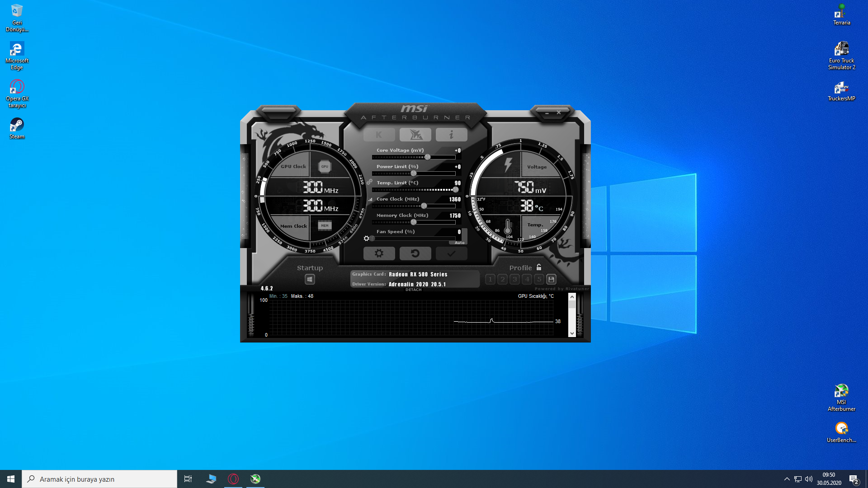The image size is (868, 488).
Task: Click the Radeon RX 580 Series text
Action: pyautogui.click(x=418, y=274)
